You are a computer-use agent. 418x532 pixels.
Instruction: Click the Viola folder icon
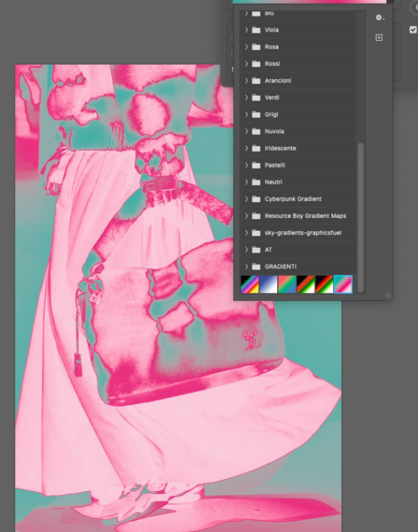pos(256,30)
